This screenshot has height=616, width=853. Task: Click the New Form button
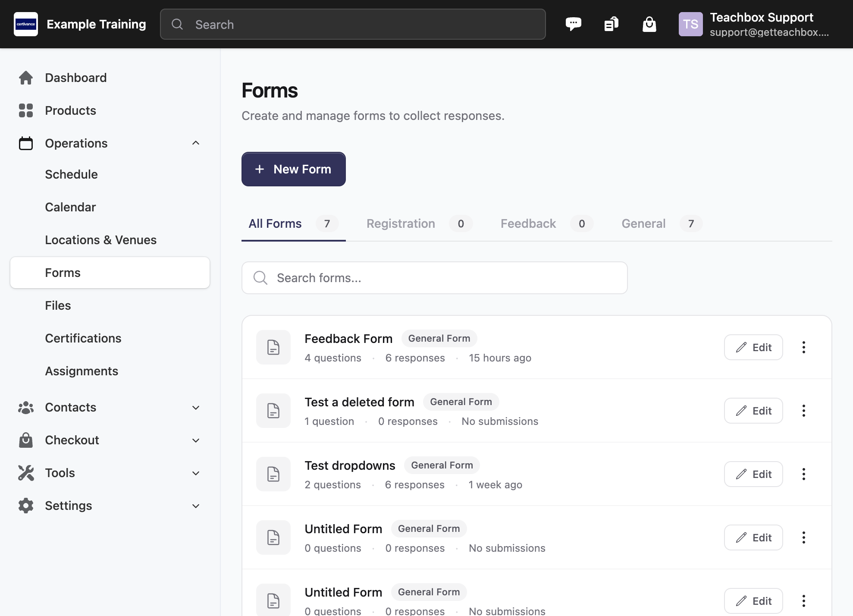pos(293,169)
